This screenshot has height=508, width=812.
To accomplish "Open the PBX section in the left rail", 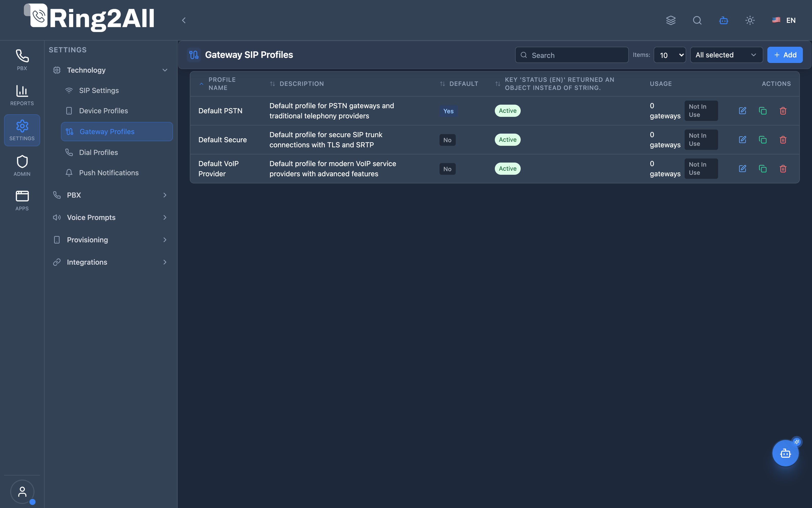I will tap(22, 60).
